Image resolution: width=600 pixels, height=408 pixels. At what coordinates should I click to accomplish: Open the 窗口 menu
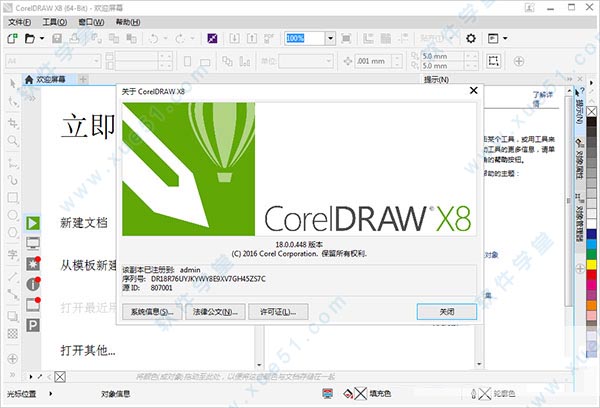[91, 22]
